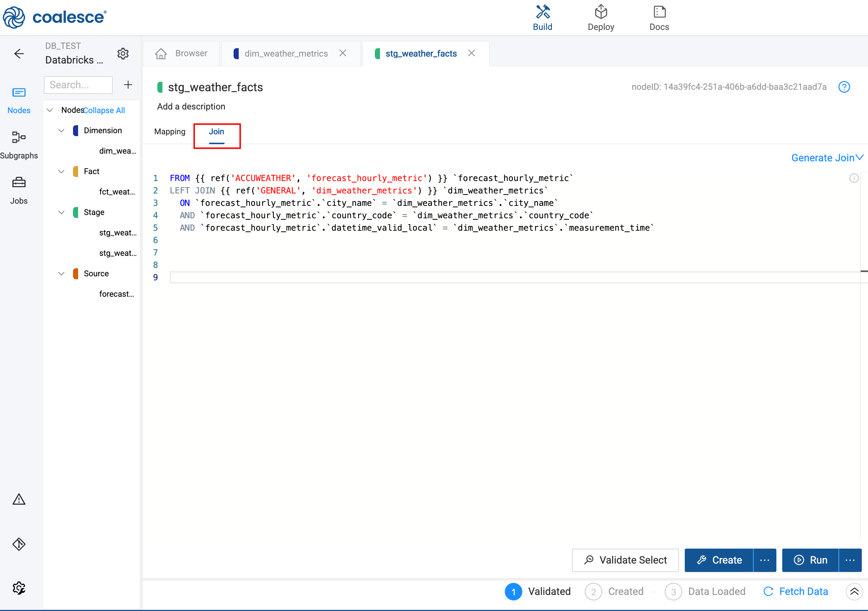
Task: Open the Jobs sidebar panel
Action: point(19,191)
